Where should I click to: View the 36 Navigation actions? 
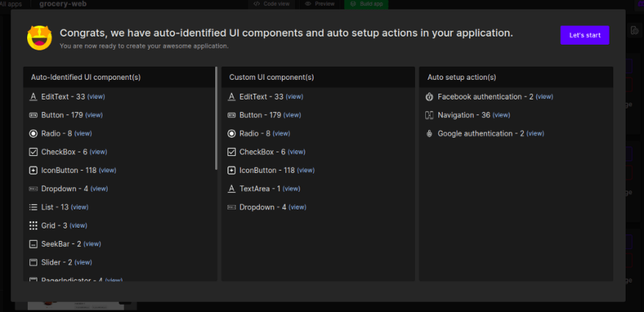[x=501, y=115]
